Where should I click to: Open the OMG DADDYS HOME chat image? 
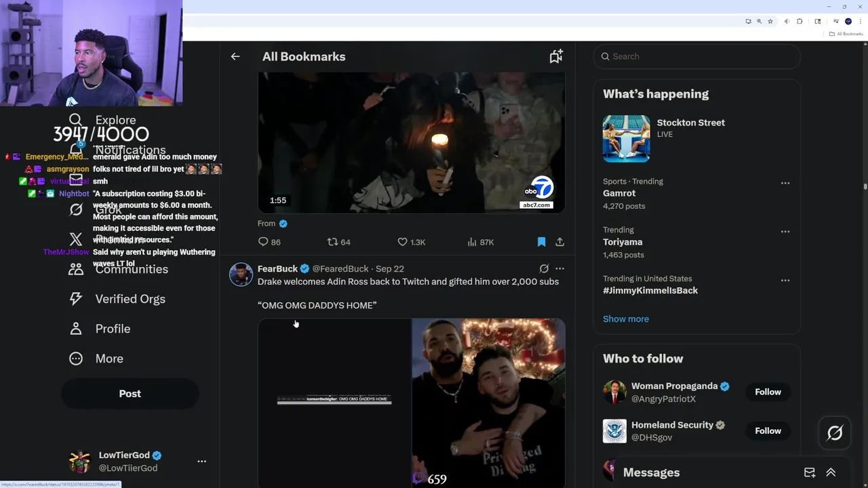pos(334,403)
